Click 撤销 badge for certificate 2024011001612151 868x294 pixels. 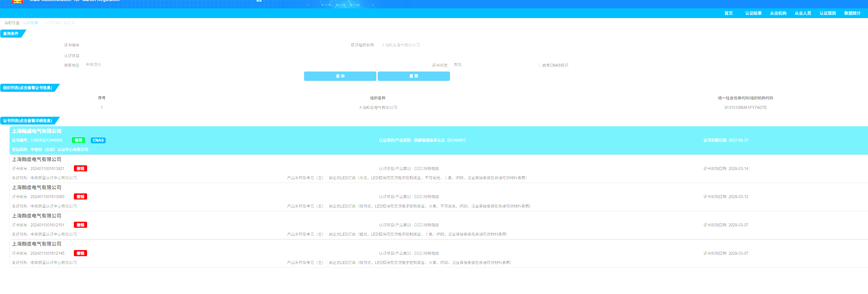click(x=80, y=225)
